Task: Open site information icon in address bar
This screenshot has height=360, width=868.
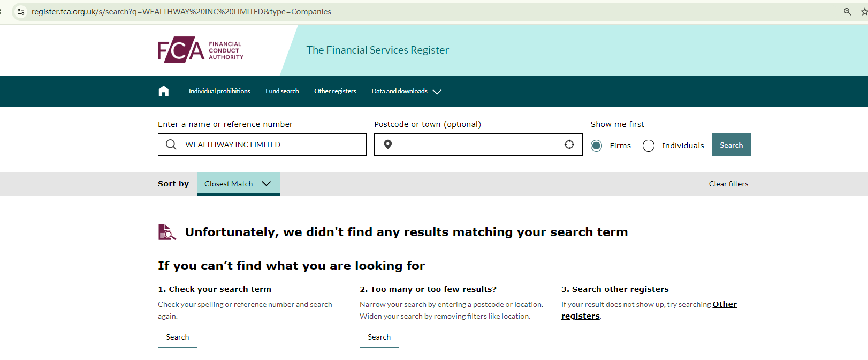Action: (21, 12)
